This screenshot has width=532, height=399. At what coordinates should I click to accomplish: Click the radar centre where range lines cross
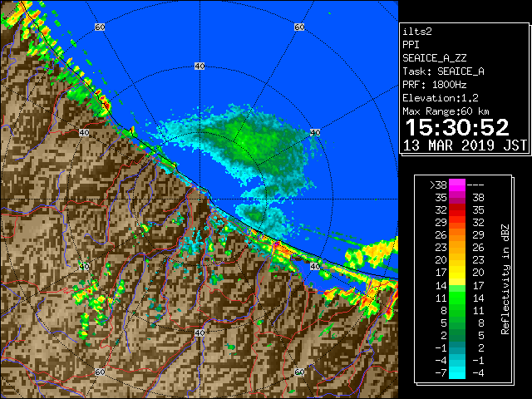(199, 199)
